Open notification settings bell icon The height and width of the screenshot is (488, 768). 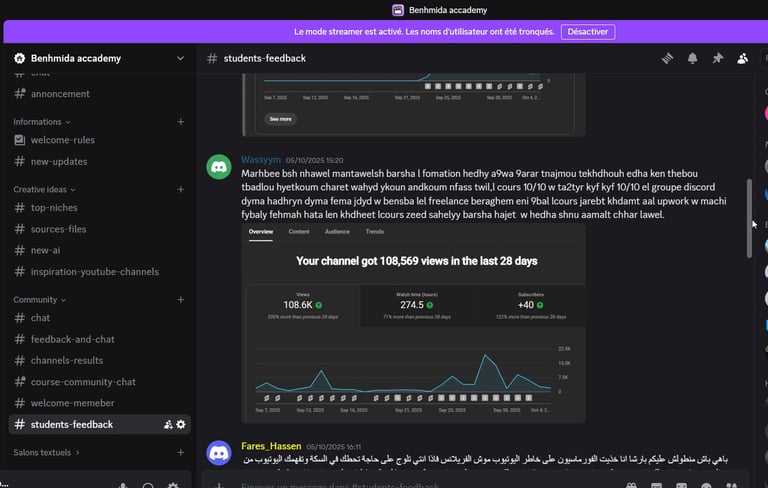point(693,58)
